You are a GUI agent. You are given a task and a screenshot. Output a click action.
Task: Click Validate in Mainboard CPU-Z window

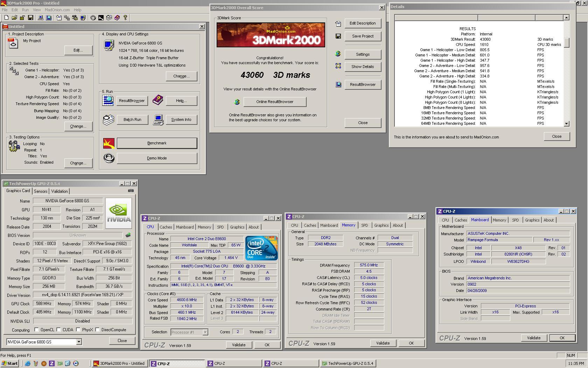click(x=533, y=338)
